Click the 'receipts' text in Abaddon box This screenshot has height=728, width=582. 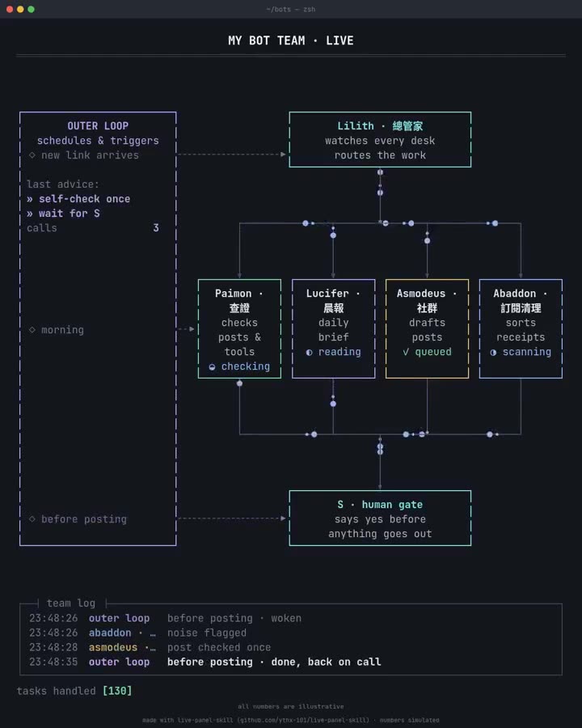point(521,337)
